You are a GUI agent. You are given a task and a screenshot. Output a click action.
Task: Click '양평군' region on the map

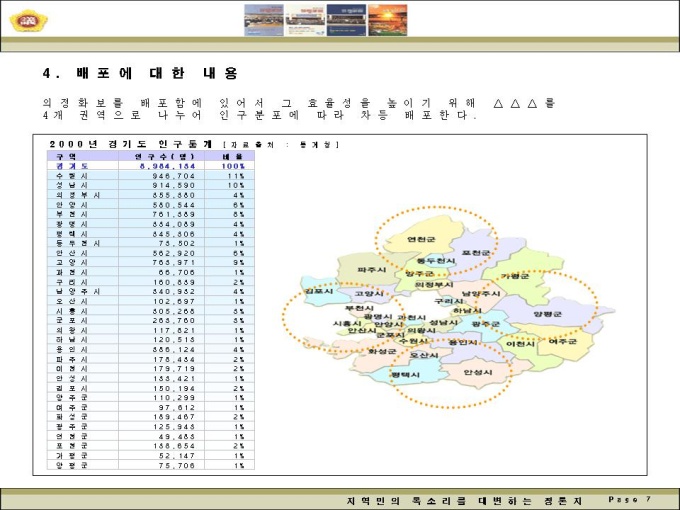548,314
